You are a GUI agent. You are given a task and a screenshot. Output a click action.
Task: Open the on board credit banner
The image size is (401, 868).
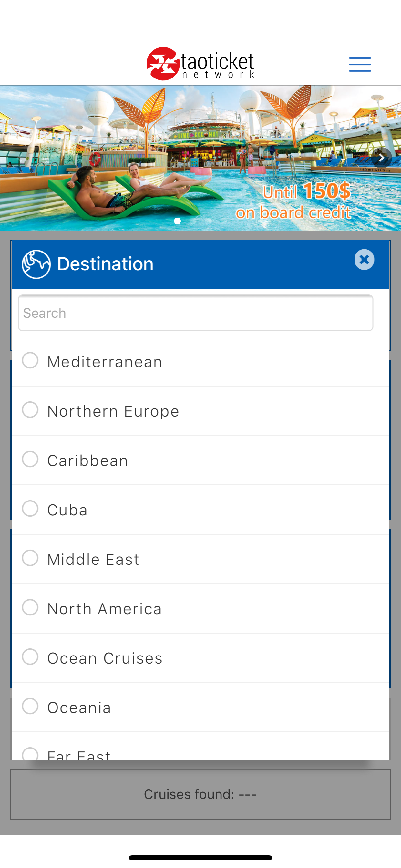tap(200, 158)
